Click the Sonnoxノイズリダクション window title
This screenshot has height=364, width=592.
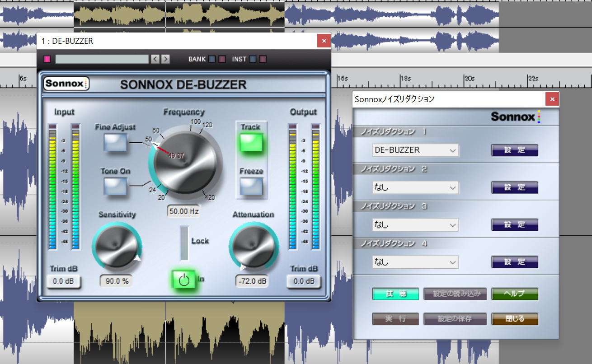click(395, 99)
